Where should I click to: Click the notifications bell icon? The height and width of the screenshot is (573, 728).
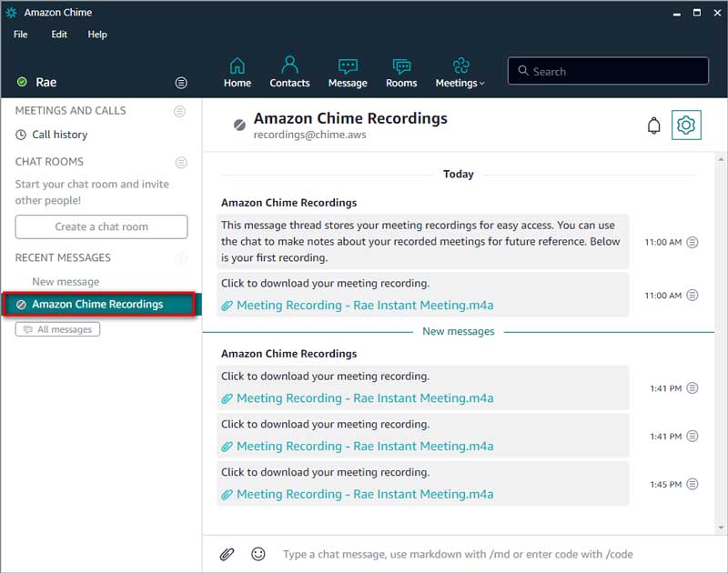pyautogui.click(x=653, y=125)
